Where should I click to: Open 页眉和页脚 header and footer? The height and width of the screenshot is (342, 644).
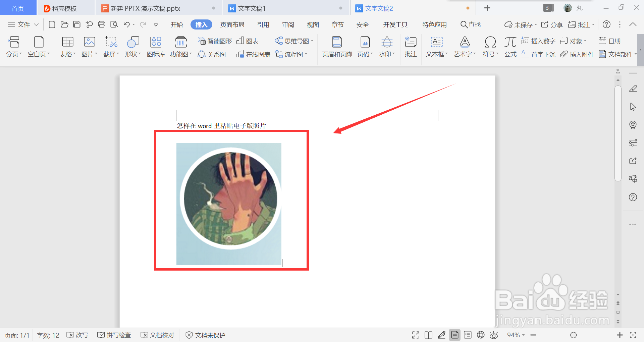337,47
